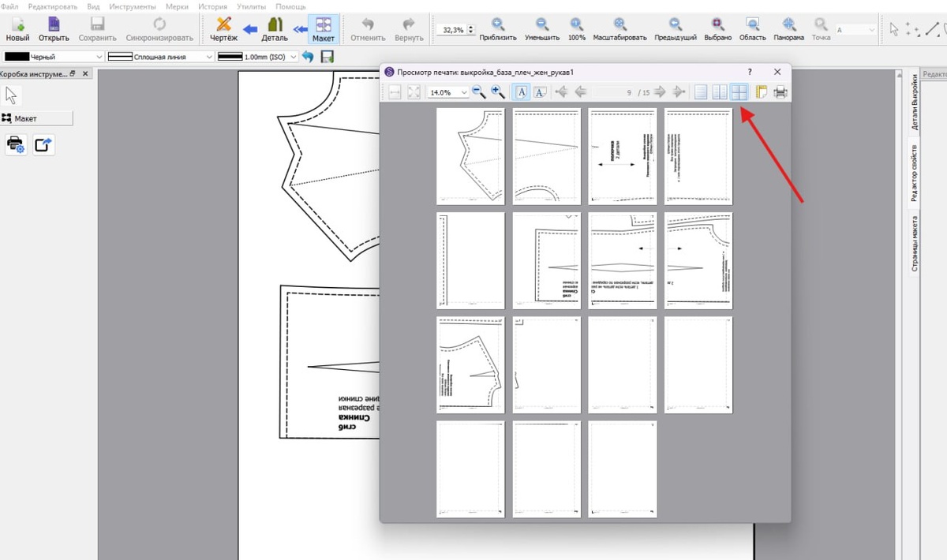Open the 14.0% zoom dropdown in print preview
This screenshot has height=560, width=947.
tap(448, 92)
